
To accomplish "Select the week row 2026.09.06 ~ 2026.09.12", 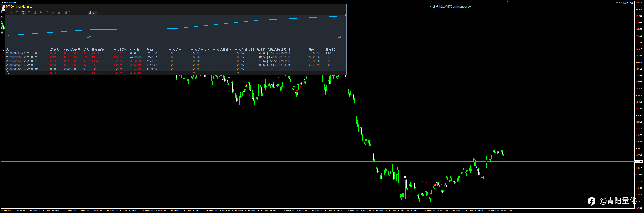I will [175, 65].
